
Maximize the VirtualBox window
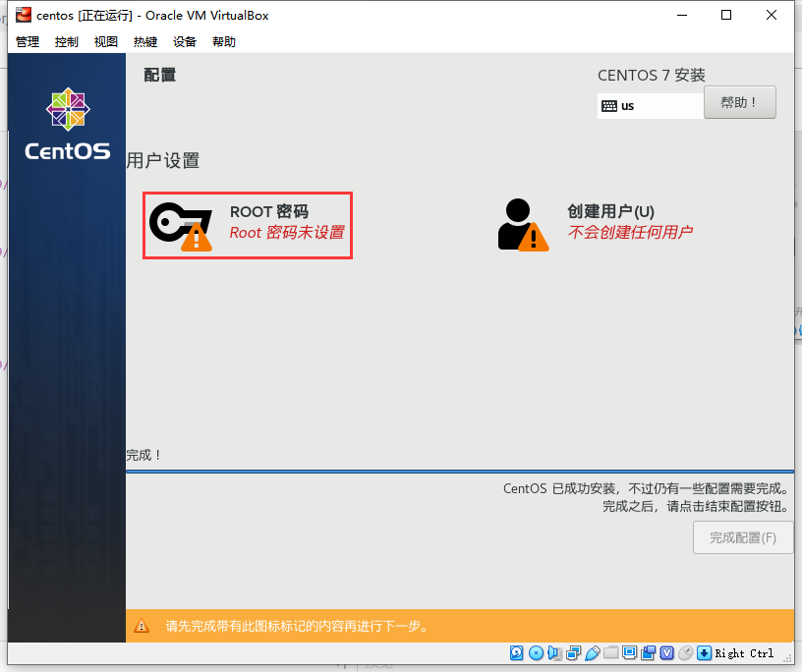point(725,16)
